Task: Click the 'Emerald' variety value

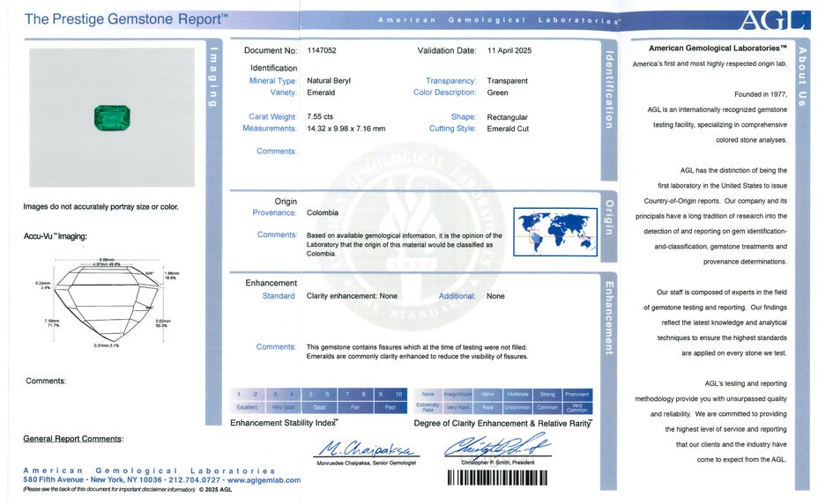Action: pos(321,93)
